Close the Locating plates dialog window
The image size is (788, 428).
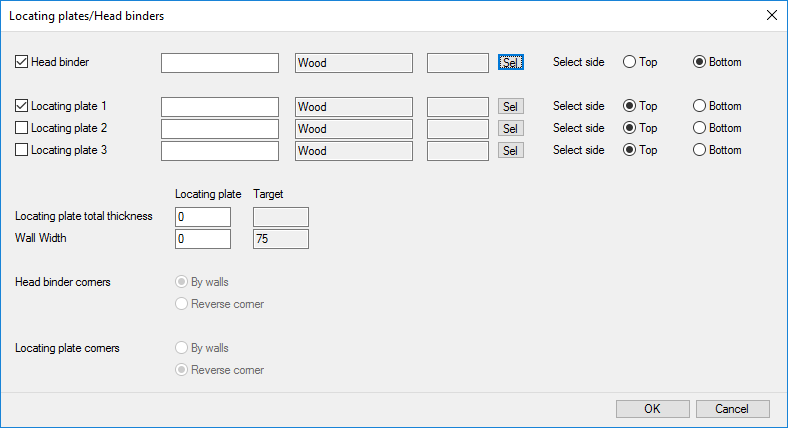tap(770, 15)
